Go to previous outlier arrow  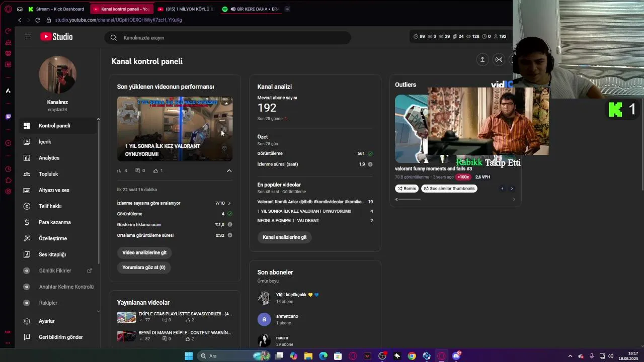point(502,189)
